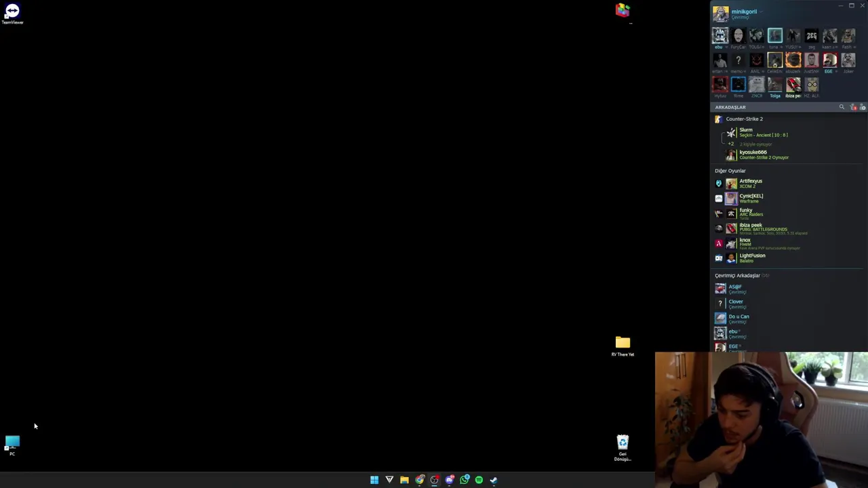Image resolution: width=868 pixels, height=488 pixels.
Task: Open friend Cynic[KEL] playing Warframe
Action: [787, 199]
